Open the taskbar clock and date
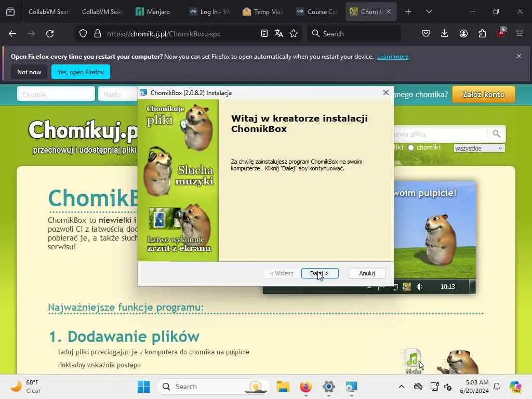Viewport: 532px width, 399px height. 474,387
